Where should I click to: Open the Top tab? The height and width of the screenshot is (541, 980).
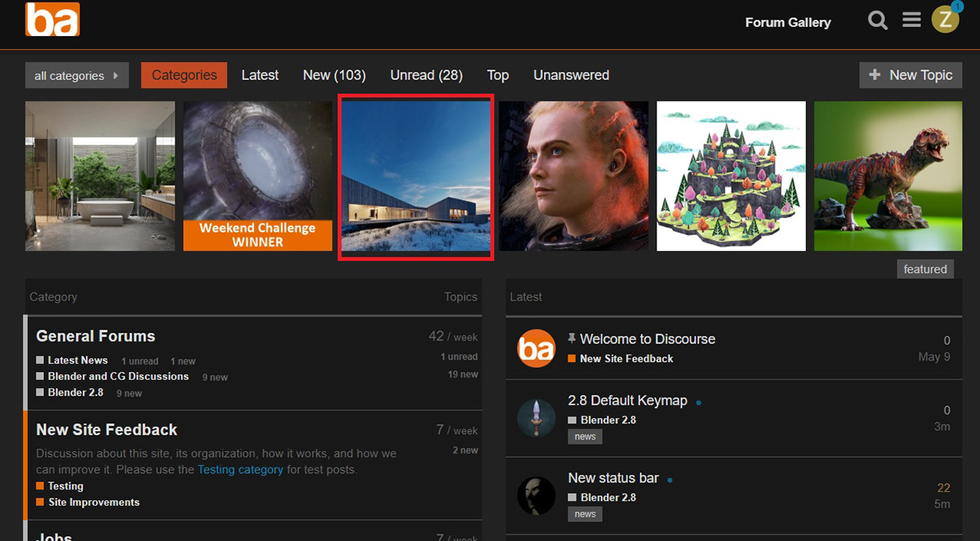[498, 75]
